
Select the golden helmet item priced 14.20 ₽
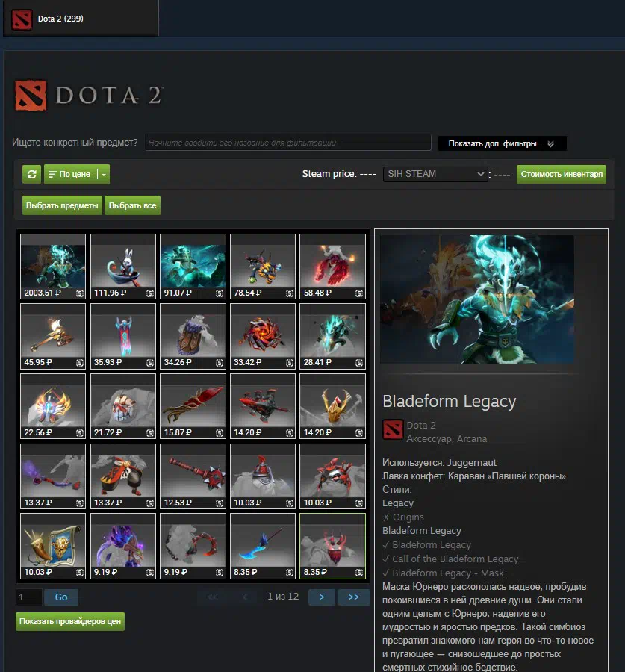[x=332, y=406]
